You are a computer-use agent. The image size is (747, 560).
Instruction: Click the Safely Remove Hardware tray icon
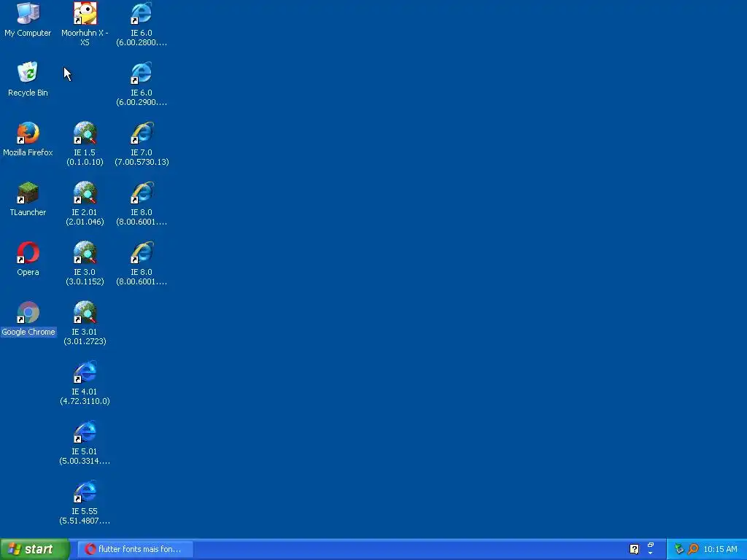coord(679,549)
